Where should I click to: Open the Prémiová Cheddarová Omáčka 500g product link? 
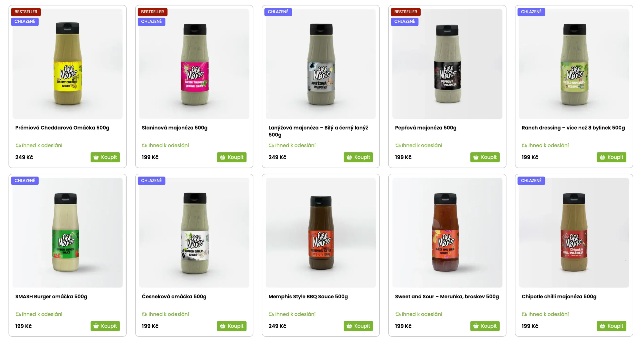pyautogui.click(x=62, y=128)
